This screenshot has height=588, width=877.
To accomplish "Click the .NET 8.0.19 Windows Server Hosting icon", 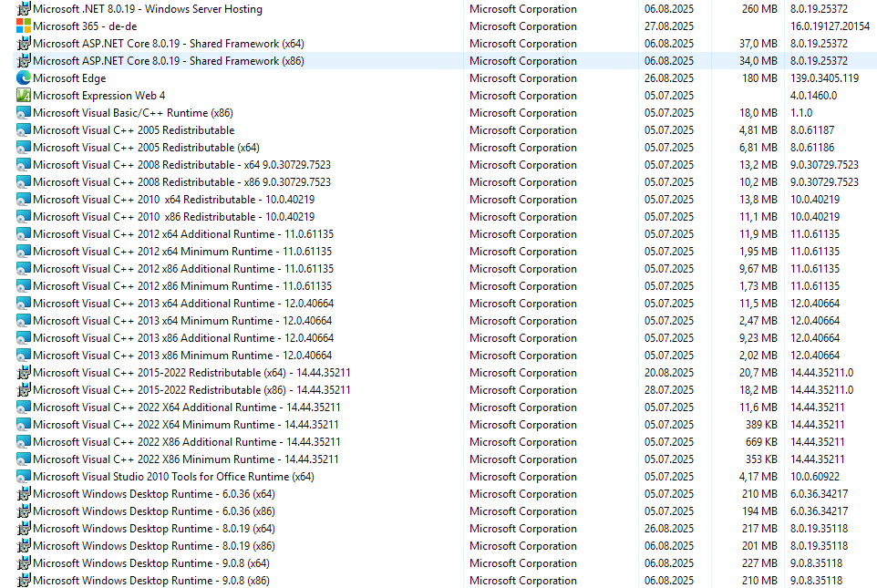I will tap(24, 9).
